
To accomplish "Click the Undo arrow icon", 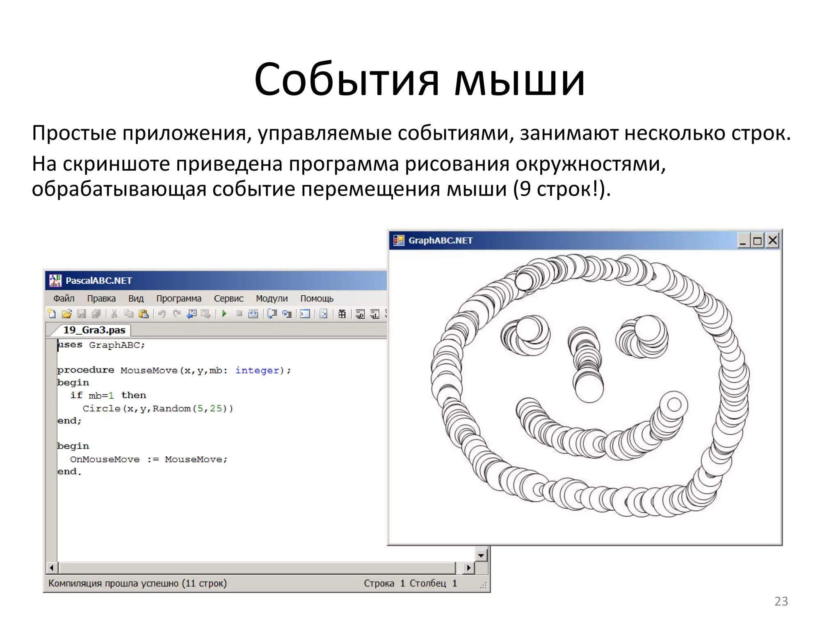I will [162, 314].
